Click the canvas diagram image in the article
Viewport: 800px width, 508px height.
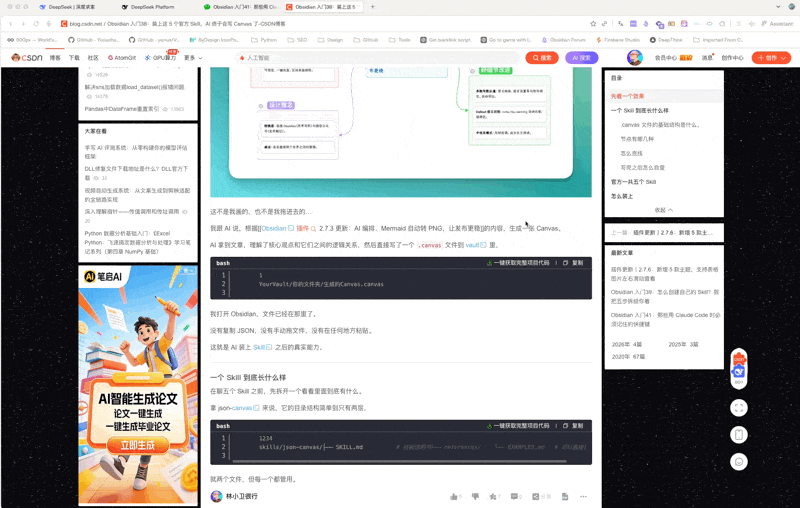tap(401, 132)
